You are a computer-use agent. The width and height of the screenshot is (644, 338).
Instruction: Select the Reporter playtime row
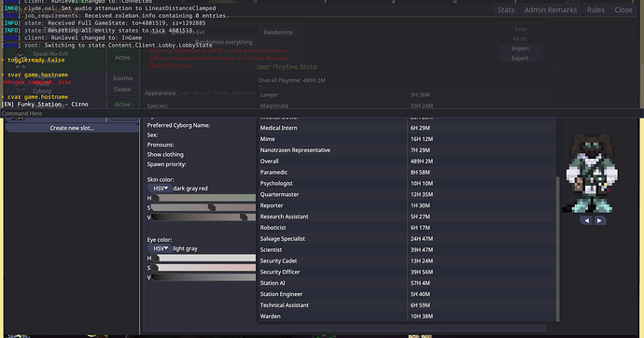[x=407, y=205]
